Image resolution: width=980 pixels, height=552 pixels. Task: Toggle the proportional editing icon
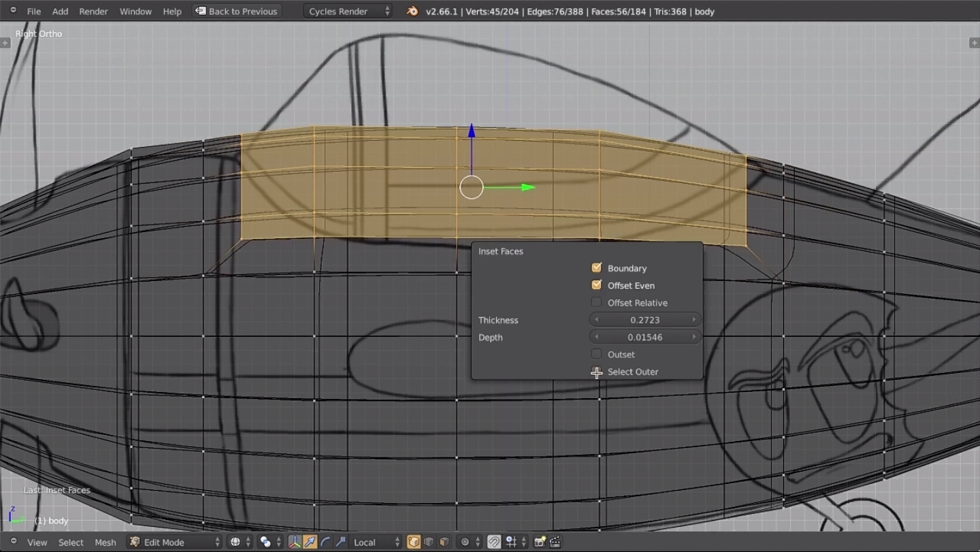465,542
